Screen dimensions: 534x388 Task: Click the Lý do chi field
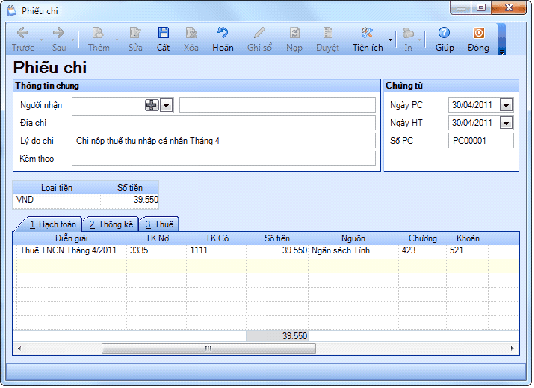(x=223, y=141)
